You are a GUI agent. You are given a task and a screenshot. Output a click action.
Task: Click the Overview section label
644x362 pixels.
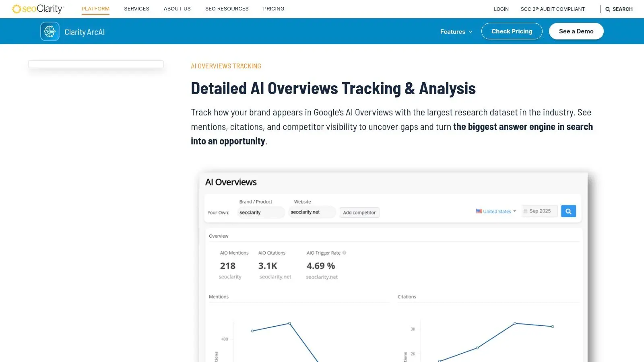point(219,236)
